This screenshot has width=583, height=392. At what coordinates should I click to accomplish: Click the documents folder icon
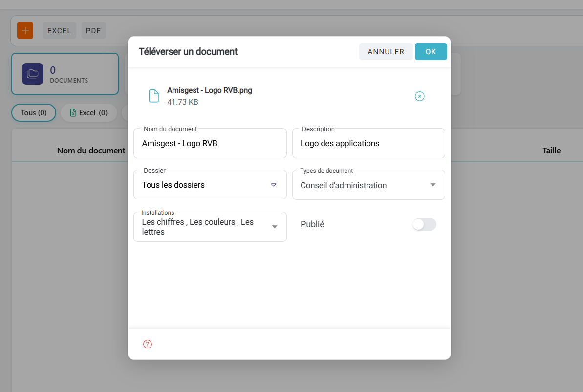coord(33,74)
